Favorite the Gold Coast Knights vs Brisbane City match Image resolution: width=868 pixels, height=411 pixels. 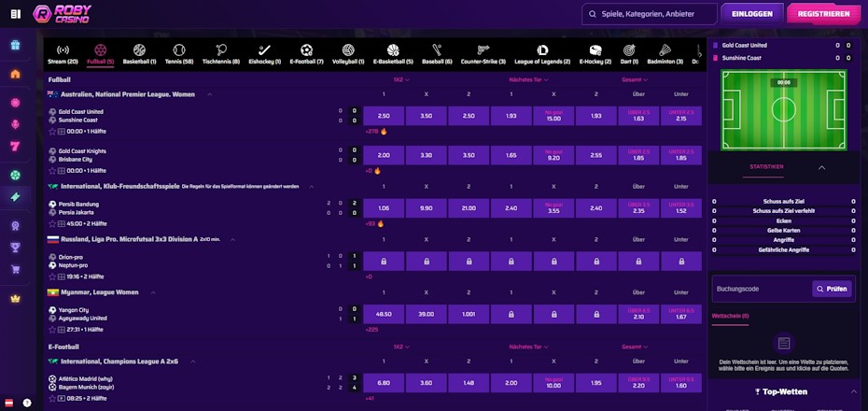click(52, 171)
